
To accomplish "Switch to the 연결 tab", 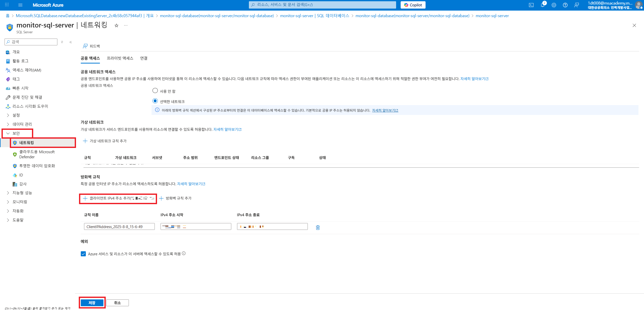I will click(144, 58).
